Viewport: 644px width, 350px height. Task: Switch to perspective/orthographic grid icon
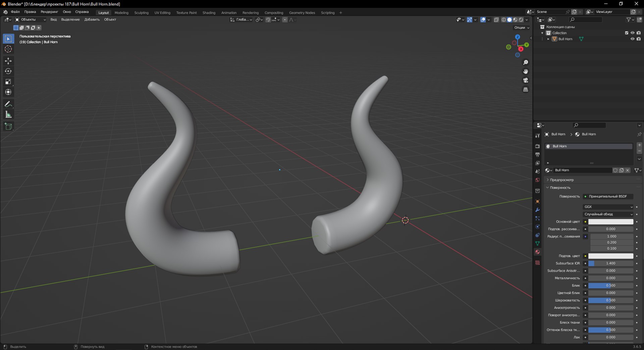tap(526, 89)
